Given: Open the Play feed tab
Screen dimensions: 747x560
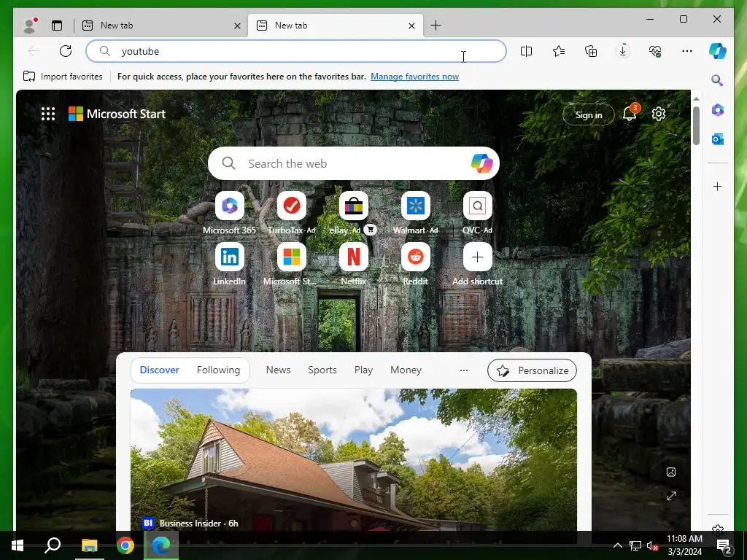Looking at the screenshot, I should click(363, 370).
